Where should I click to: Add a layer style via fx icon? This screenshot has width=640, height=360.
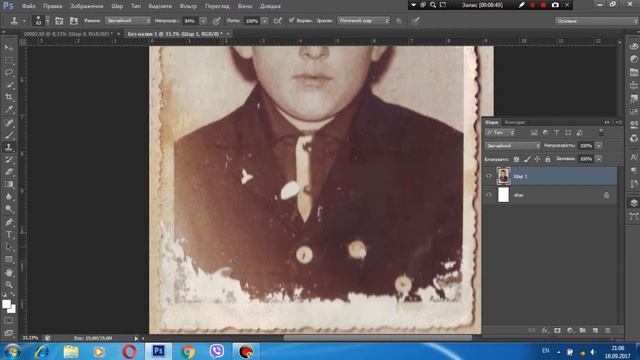(x=545, y=330)
